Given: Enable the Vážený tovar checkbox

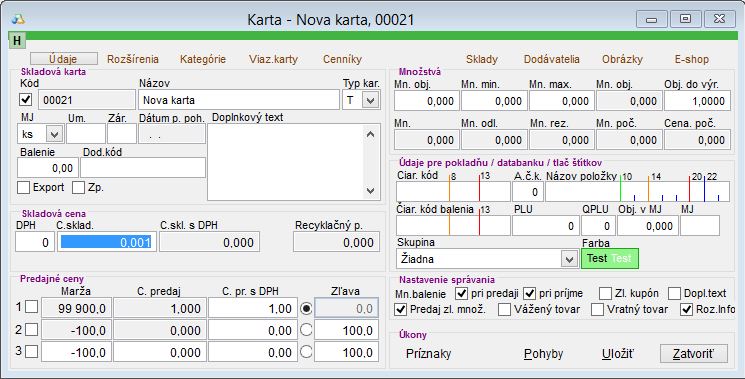Looking at the screenshot, I should click(504, 310).
